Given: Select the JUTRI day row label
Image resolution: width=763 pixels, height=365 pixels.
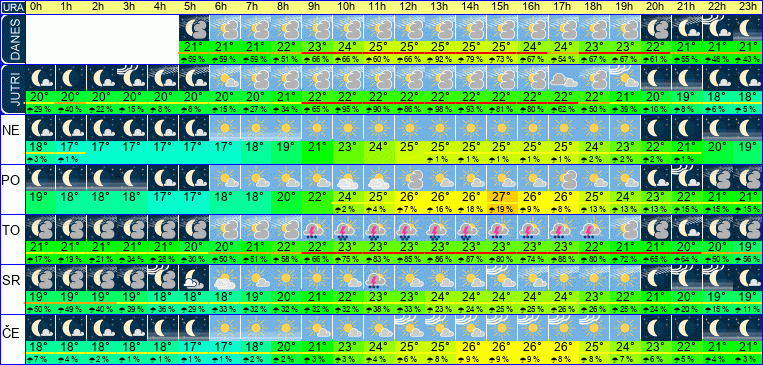Looking at the screenshot, I should [12, 89].
